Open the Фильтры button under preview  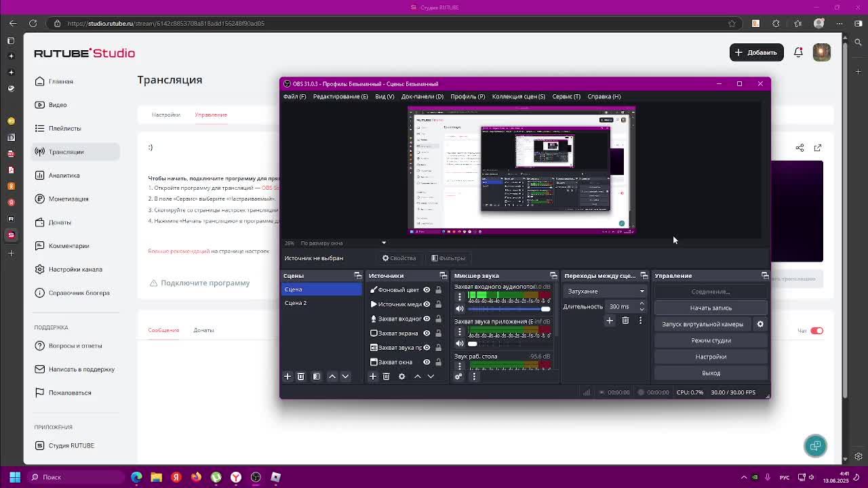448,258
